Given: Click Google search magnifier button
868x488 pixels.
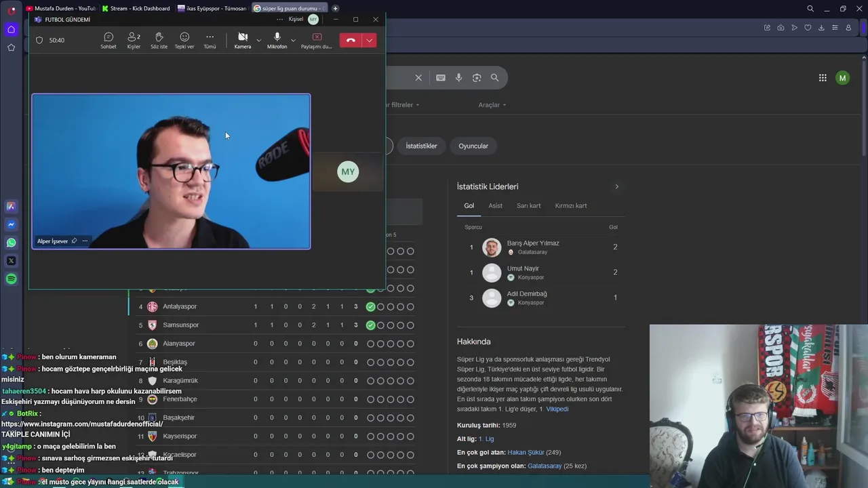Looking at the screenshot, I should point(494,77).
